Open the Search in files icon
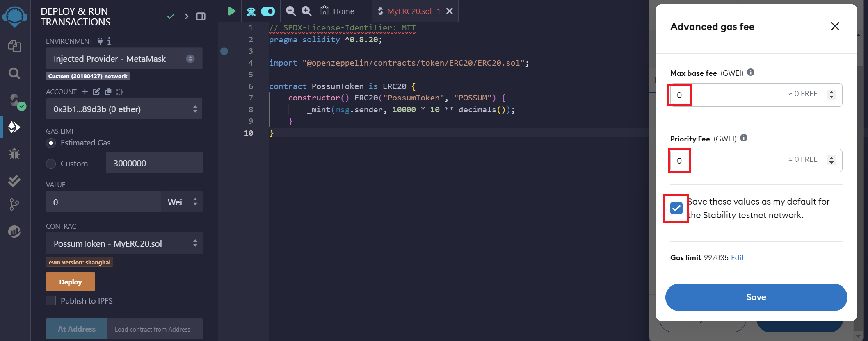The width and height of the screenshot is (868, 341). (x=14, y=73)
